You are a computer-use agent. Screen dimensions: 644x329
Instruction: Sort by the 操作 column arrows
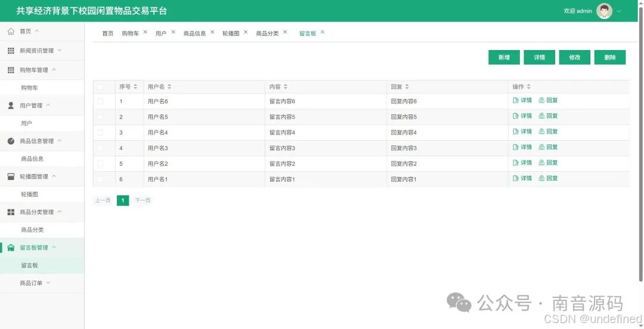click(528, 86)
